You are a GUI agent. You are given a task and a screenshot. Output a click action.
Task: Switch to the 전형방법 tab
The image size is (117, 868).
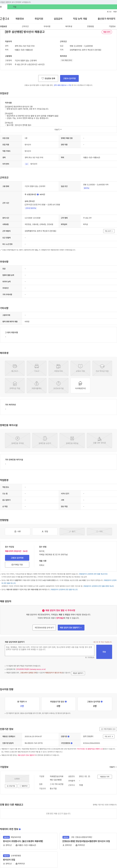click(90, 26)
